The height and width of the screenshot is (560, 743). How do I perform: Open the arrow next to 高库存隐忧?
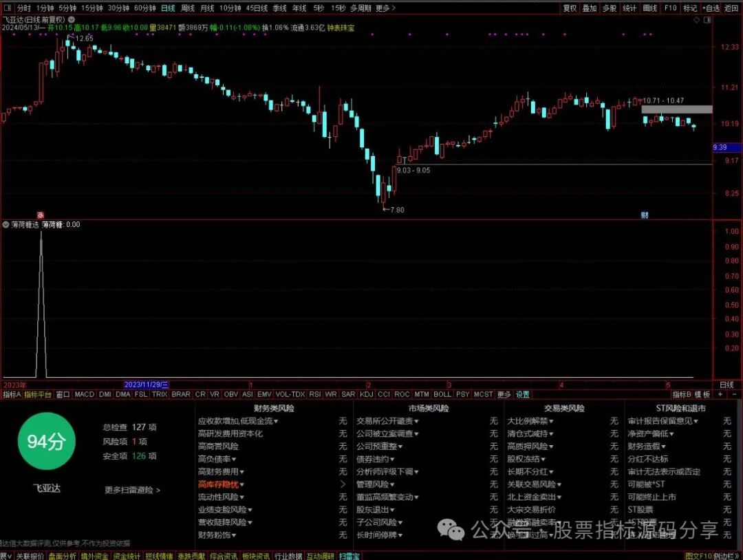343,484
